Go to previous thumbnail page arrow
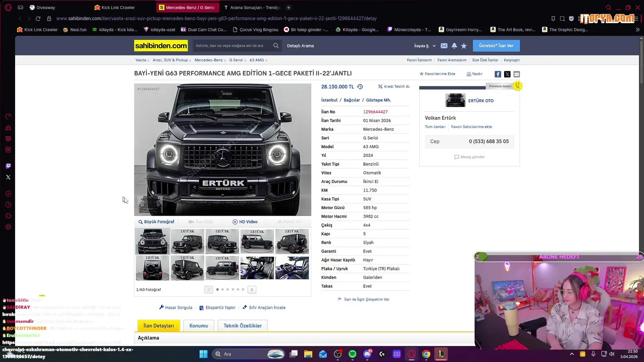644x362 pixels. (x=208, y=290)
